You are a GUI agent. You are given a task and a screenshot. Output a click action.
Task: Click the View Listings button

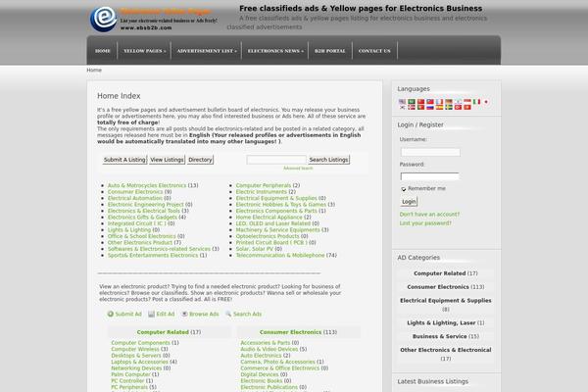coord(167,160)
